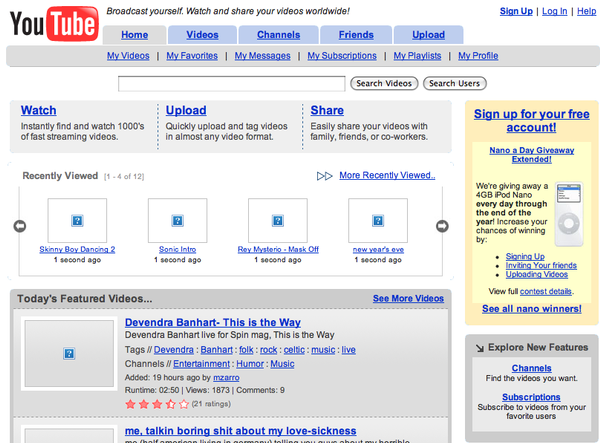The image size is (600, 443).
Task: Click the Skinny Boy Dancing 2 title link
Action: point(77,249)
